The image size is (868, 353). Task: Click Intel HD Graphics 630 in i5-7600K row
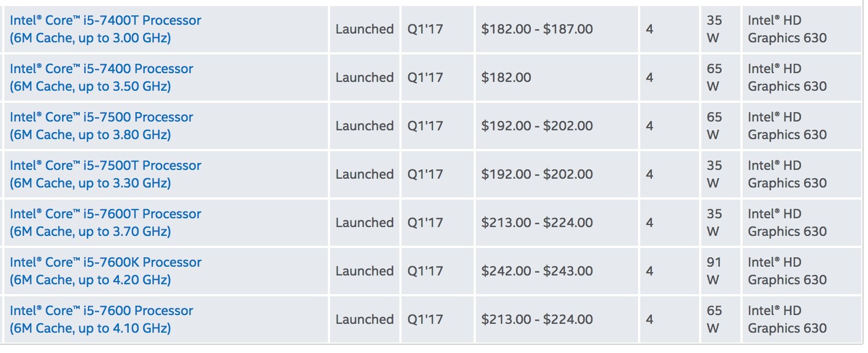[x=787, y=271]
